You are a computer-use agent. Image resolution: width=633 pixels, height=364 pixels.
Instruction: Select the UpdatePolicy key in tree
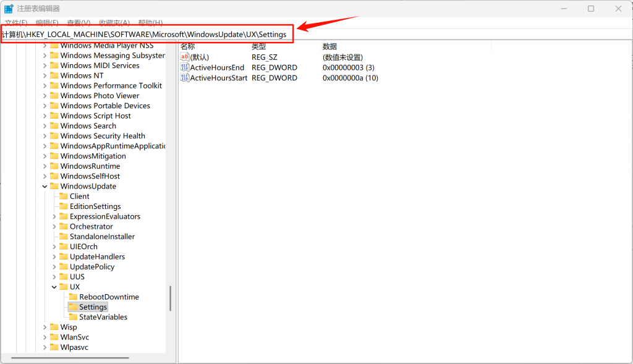point(91,267)
